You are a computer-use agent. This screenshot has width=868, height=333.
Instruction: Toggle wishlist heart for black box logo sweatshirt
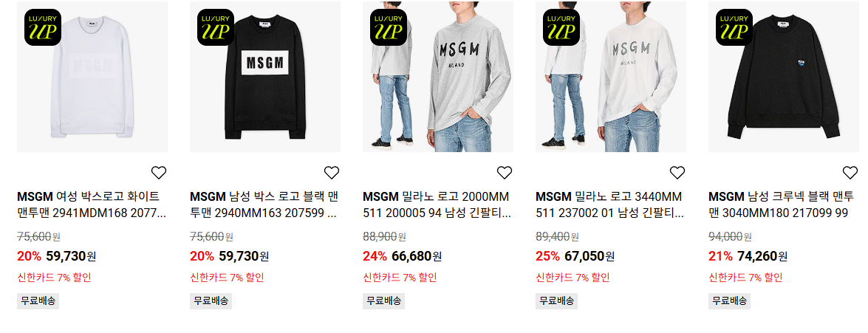(332, 173)
